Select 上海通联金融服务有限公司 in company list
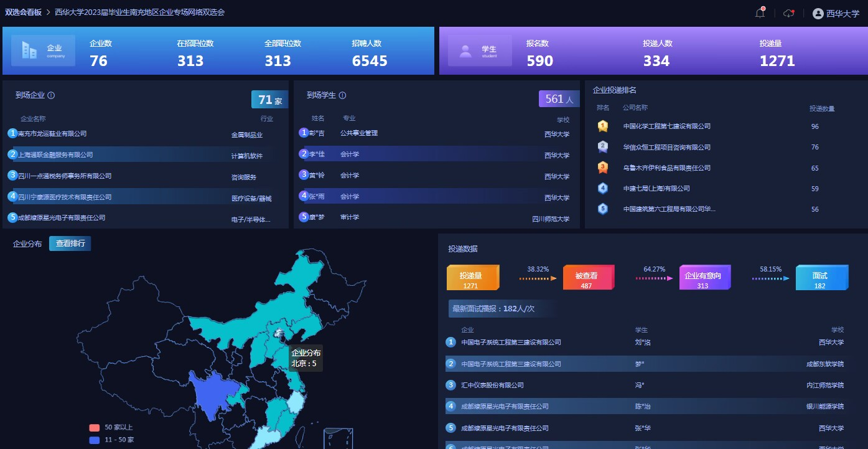The width and height of the screenshot is (868, 449). click(56, 155)
